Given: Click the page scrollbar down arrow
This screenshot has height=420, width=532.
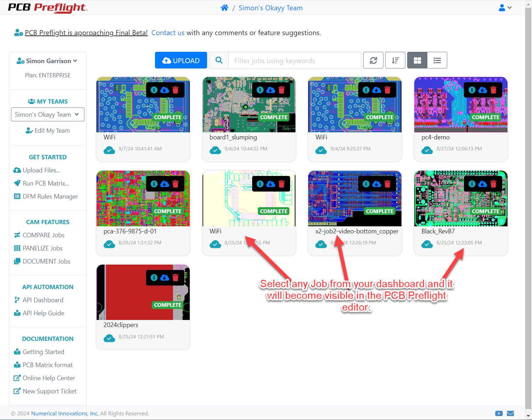Looking at the screenshot, I should click(528, 416).
